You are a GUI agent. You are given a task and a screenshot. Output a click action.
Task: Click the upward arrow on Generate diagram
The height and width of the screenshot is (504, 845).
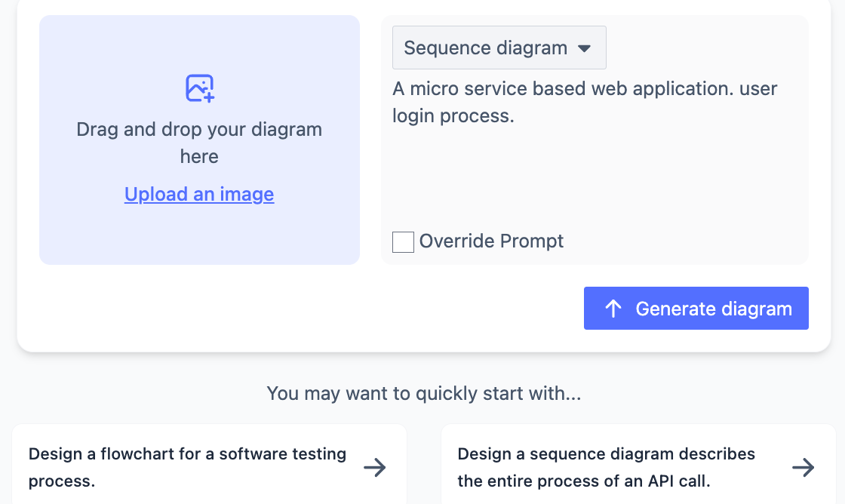coord(613,308)
